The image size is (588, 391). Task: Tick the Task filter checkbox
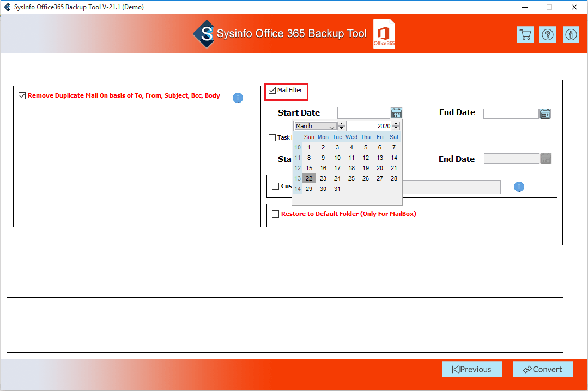pyautogui.click(x=272, y=137)
